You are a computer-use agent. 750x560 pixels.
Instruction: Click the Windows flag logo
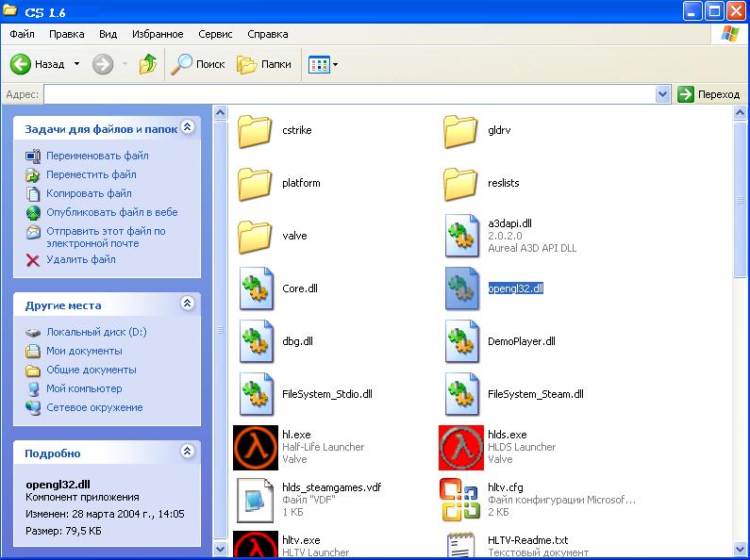pos(729,34)
